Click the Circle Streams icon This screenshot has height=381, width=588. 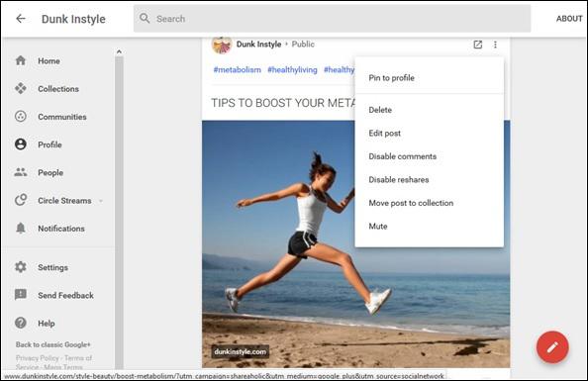click(21, 200)
